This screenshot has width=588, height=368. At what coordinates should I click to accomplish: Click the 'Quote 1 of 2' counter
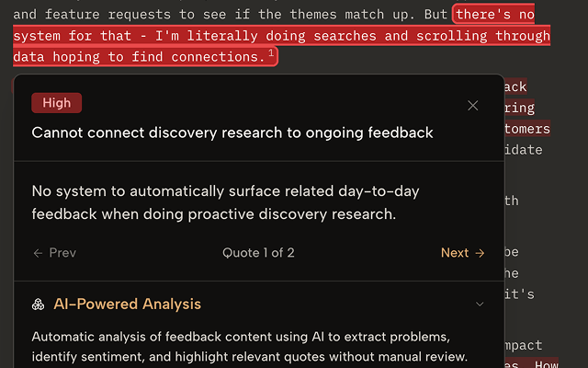[258, 253]
